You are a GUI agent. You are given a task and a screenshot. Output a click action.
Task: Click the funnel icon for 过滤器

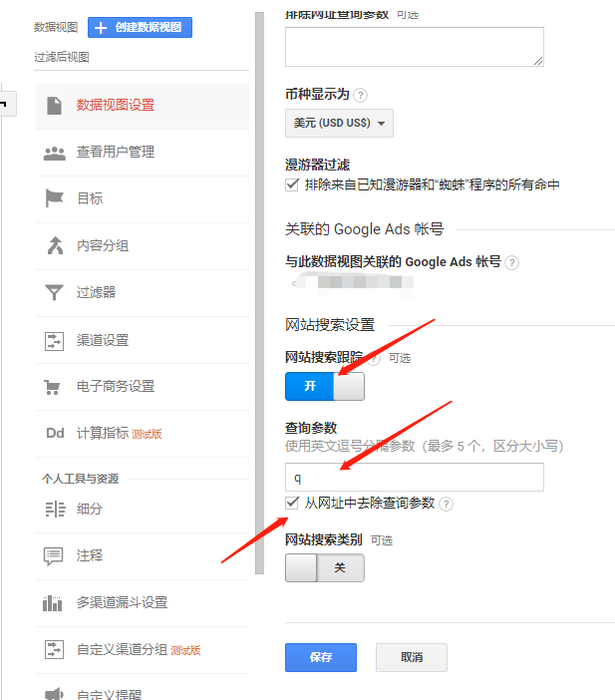coord(54,292)
